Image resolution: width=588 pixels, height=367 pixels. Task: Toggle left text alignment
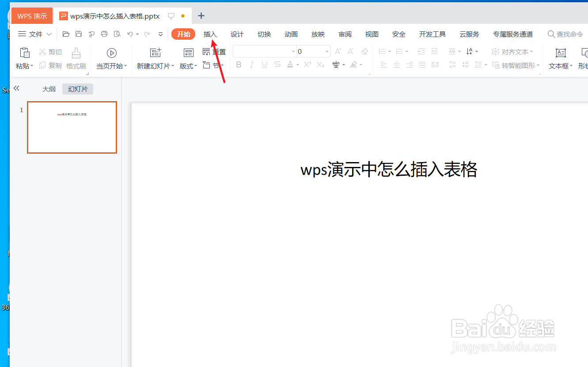coord(383,65)
